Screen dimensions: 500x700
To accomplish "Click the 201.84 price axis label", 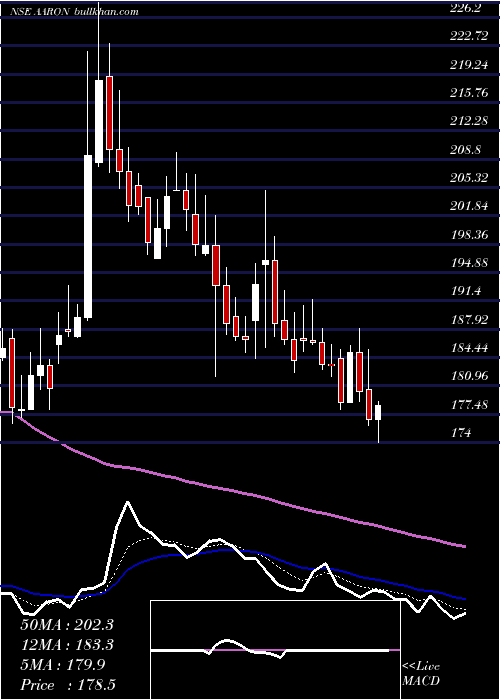I will click(x=469, y=206).
